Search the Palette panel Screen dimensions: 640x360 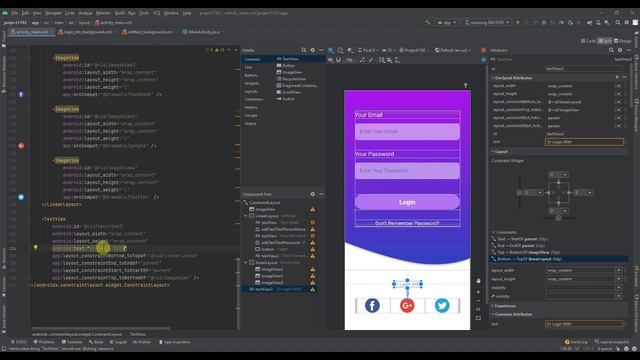point(304,50)
